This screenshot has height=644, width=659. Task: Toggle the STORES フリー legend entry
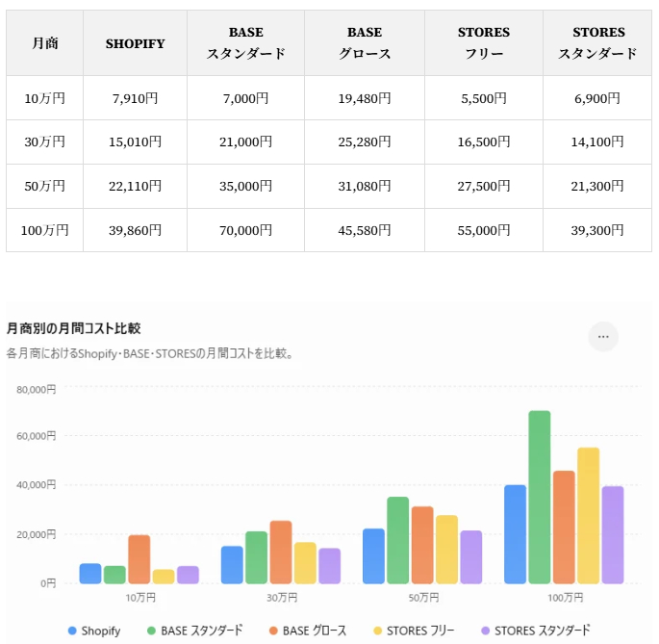click(414, 631)
